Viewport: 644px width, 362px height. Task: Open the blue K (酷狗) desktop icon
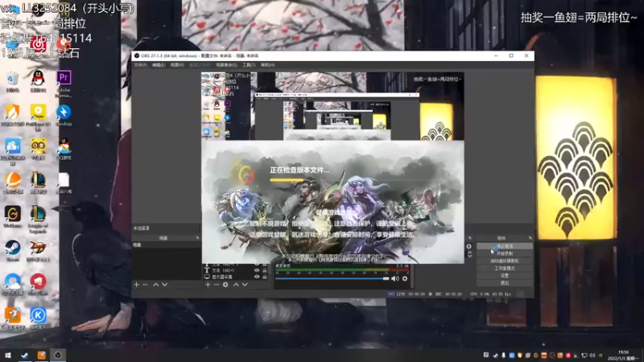tap(38, 318)
